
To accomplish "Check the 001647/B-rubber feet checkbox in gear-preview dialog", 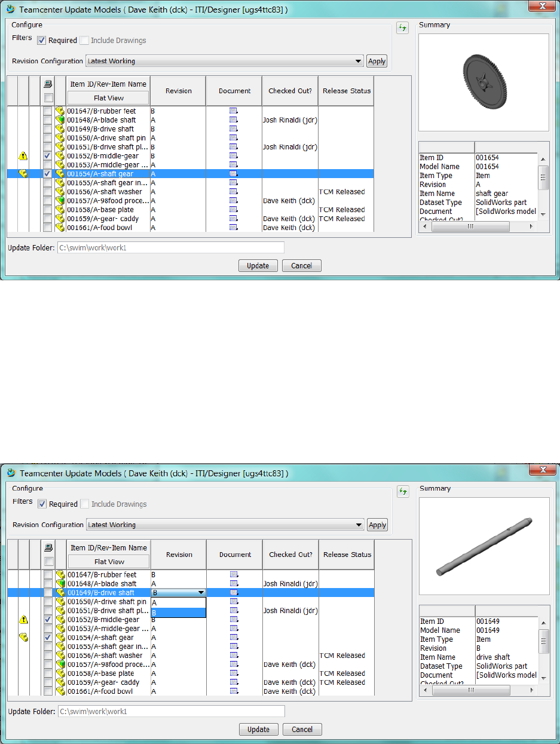I will (x=48, y=111).
